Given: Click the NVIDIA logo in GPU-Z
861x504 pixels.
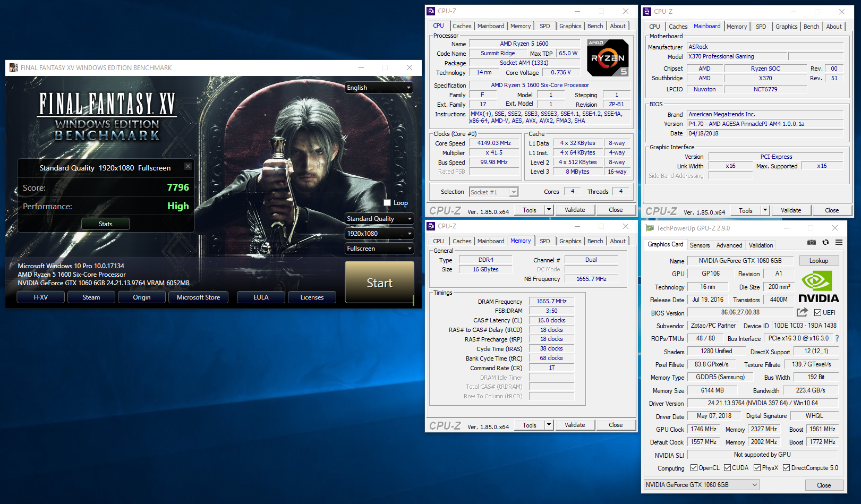Looking at the screenshot, I should (819, 287).
